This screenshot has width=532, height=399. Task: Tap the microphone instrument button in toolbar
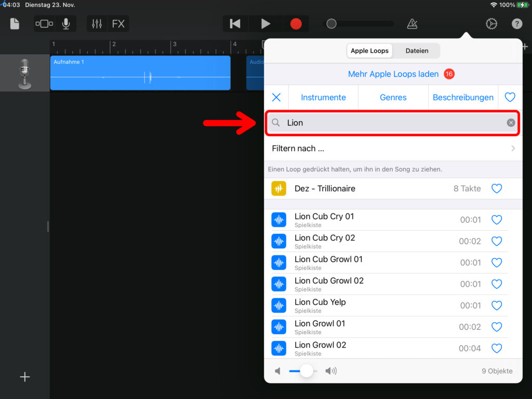(66, 24)
